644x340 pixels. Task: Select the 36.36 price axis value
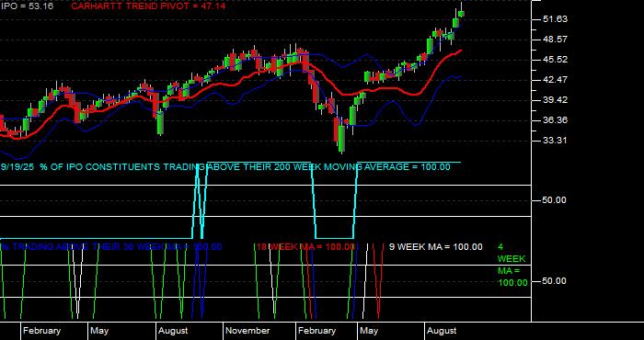click(x=555, y=120)
